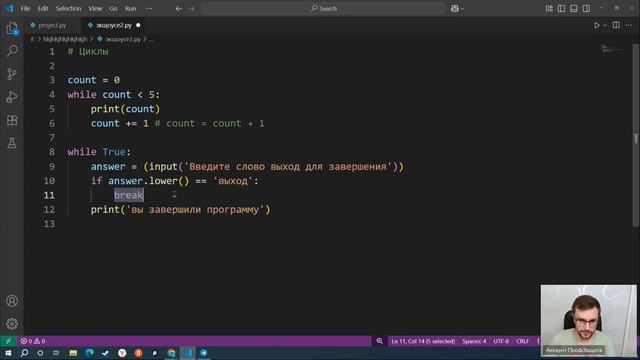Open the Copilot dropdown chevron

pos(462,9)
